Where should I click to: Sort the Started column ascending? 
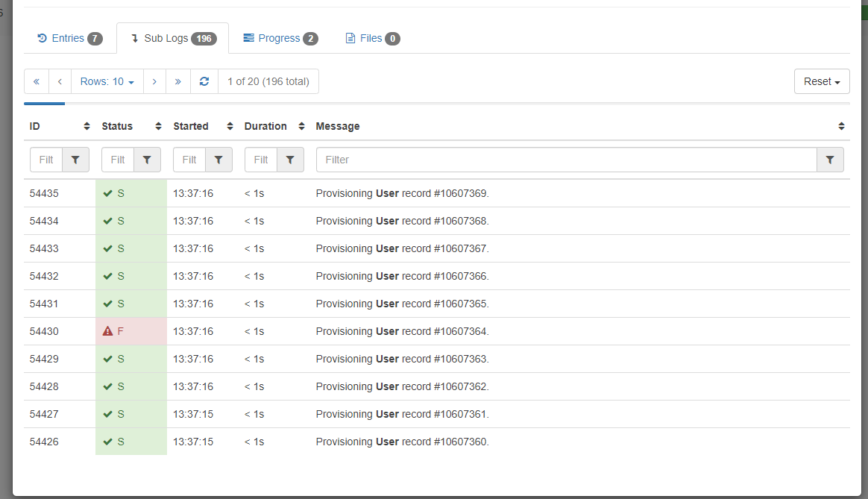click(x=228, y=126)
